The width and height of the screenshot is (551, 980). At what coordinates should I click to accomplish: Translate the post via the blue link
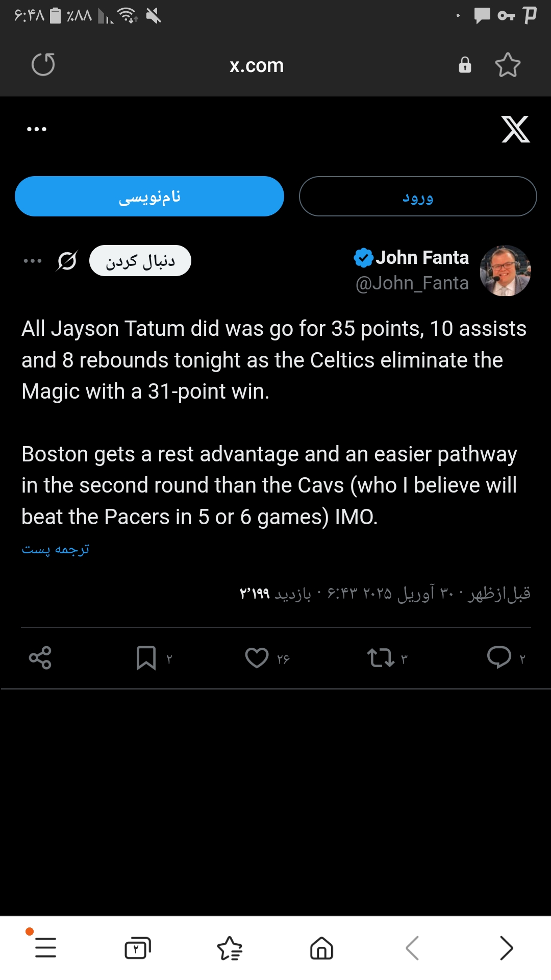56,549
